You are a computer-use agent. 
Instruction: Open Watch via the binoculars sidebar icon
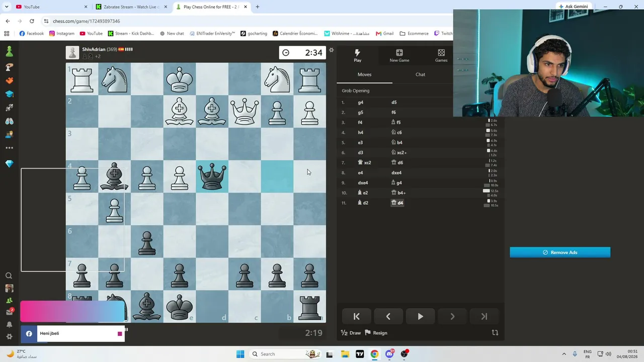[9, 121]
